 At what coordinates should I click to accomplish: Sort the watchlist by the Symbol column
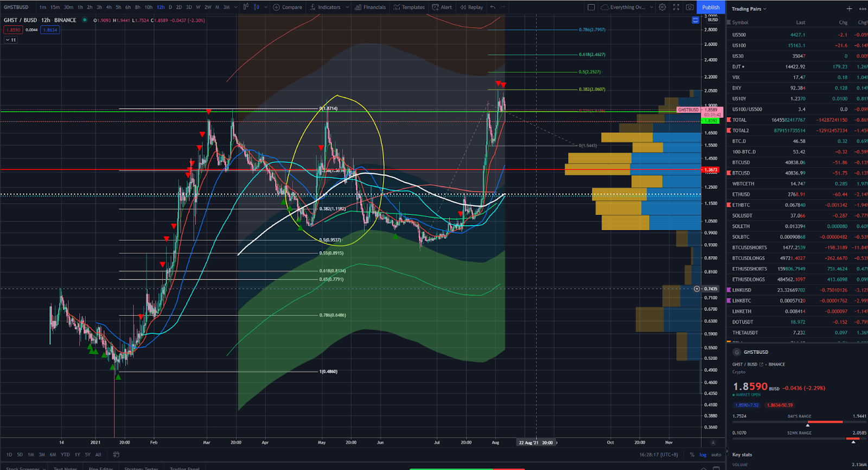(x=740, y=22)
